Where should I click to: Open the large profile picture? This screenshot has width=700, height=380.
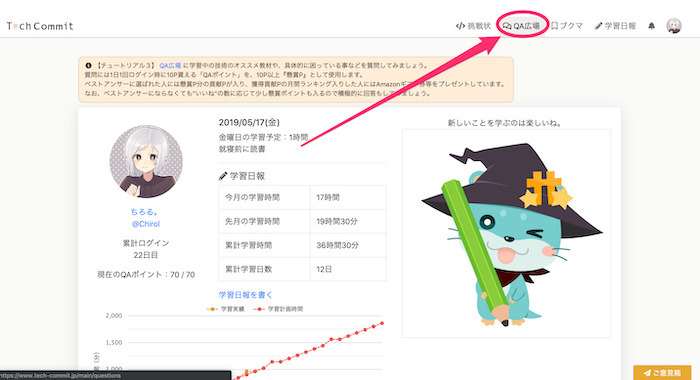pos(146,161)
